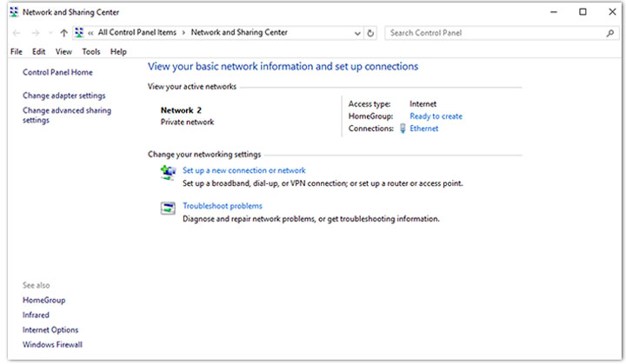Click in the Search Control Panel field
This screenshot has height=364, width=626.
(491, 33)
